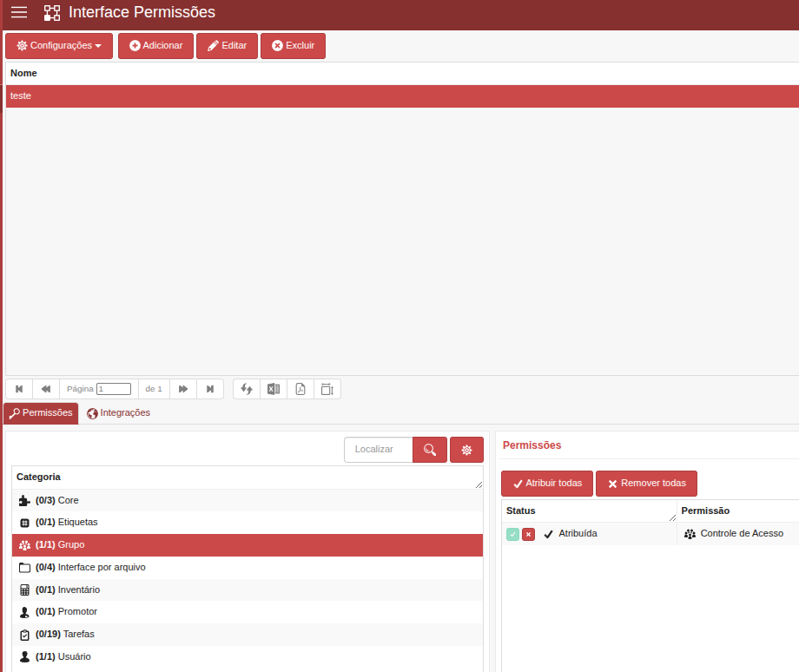799x672 pixels.
Task: Refresh the grid data
Action: [247, 389]
